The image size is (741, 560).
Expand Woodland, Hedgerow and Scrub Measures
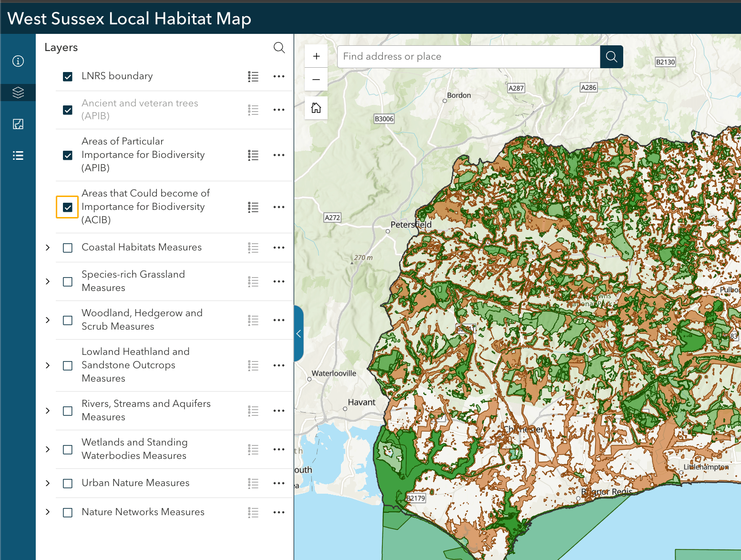48,320
